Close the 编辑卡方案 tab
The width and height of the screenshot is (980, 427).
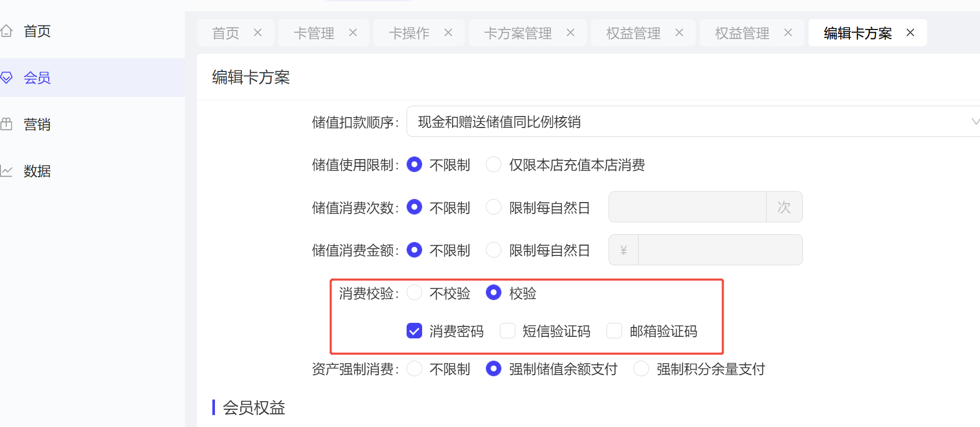click(910, 33)
